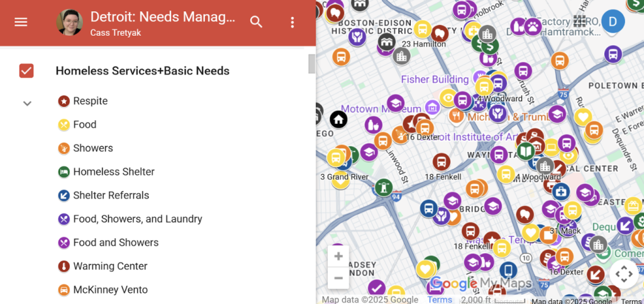The height and width of the screenshot is (304, 644).
Task: Select the Homeless Shelter legend entry
Action: 113,171
